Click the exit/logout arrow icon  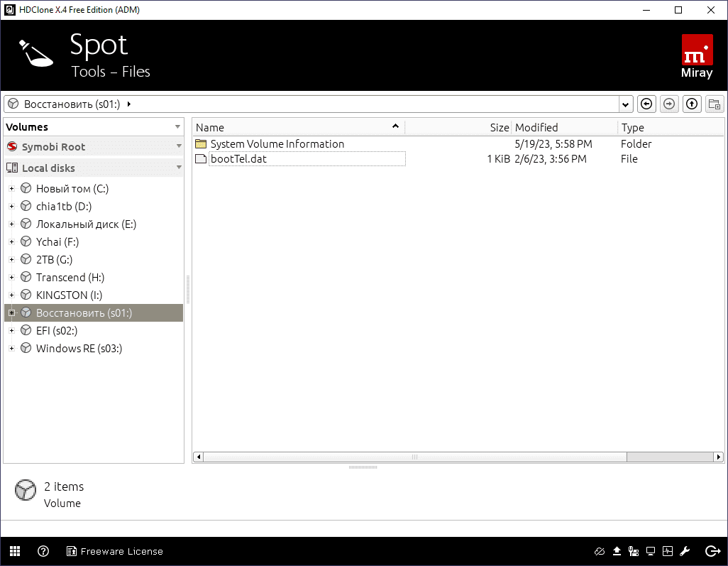point(712,551)
